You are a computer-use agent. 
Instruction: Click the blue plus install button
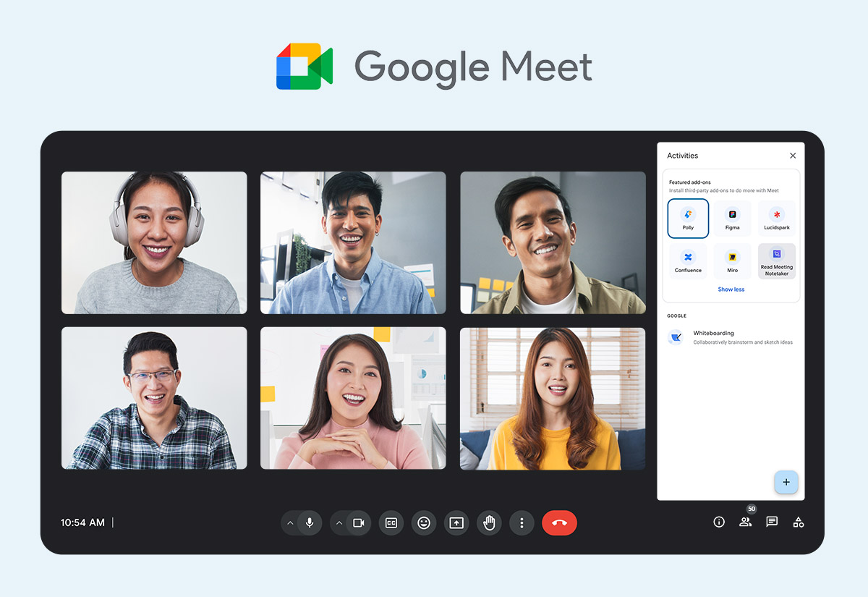786,482
